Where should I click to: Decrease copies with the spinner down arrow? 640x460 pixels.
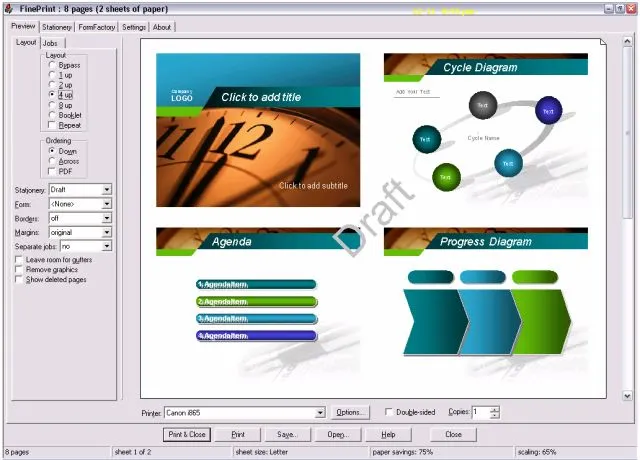[x=495, y=416]
